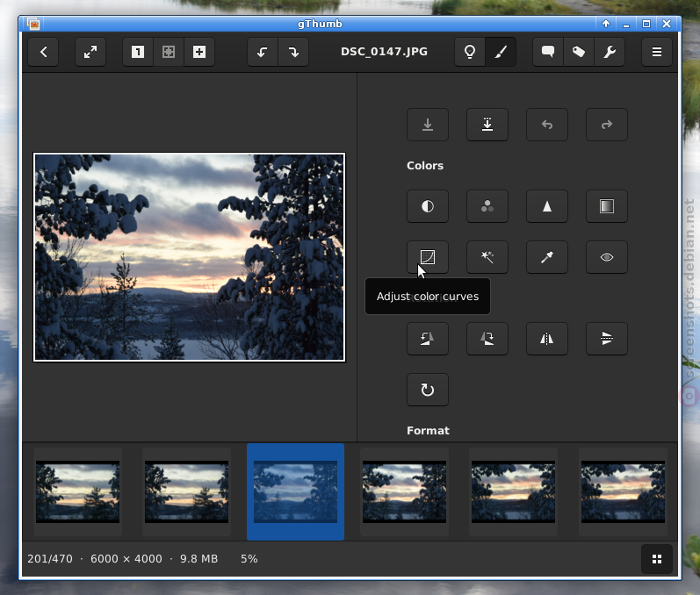Toggle the edit tools paintbrush button

pyautogui.click(x=501, y=52)
